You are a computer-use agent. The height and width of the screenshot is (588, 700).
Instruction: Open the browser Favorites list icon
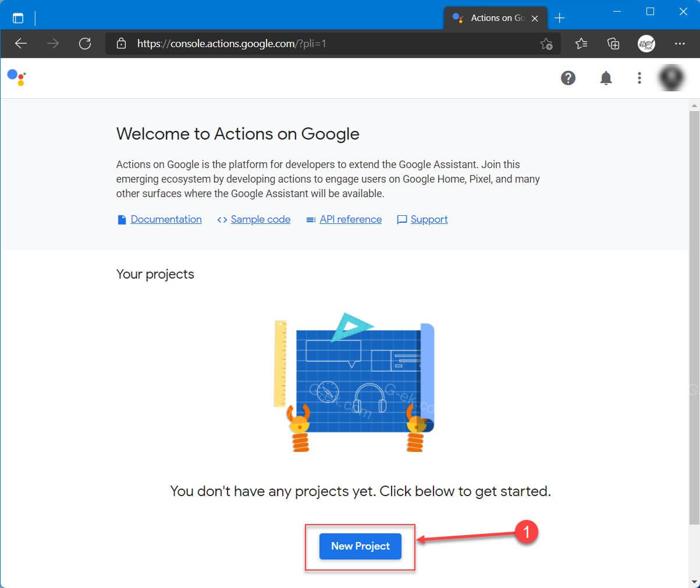click(x=581, y=44)
